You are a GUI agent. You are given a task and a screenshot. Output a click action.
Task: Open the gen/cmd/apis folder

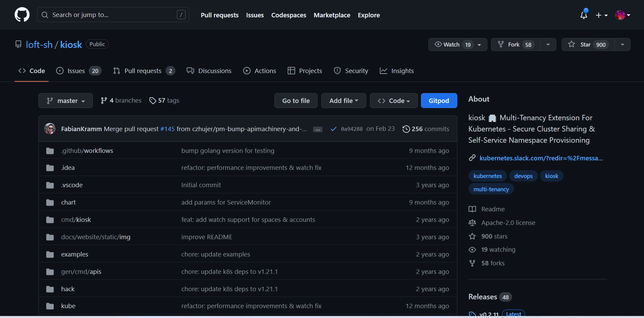(81, 272)
